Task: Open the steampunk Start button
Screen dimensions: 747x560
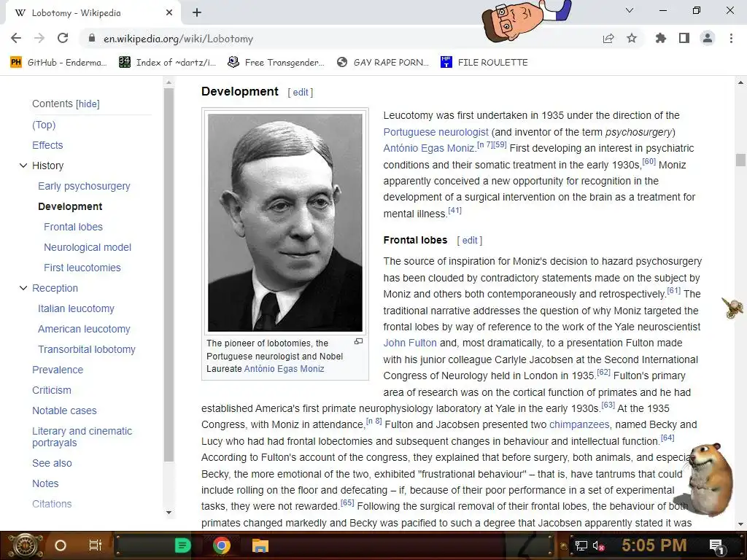Action: 25,545
